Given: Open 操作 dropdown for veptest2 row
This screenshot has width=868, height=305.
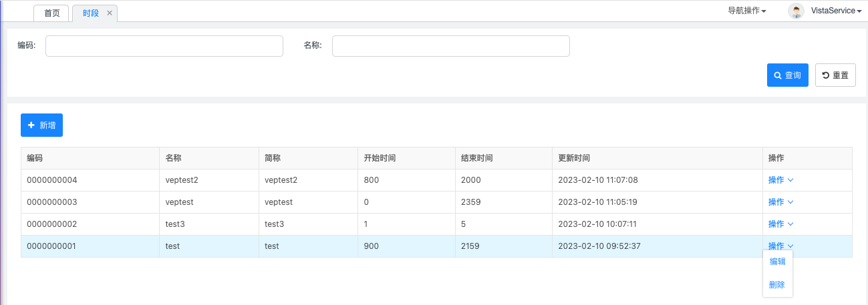Looking at the screenshot, I should tap(780, 180).
